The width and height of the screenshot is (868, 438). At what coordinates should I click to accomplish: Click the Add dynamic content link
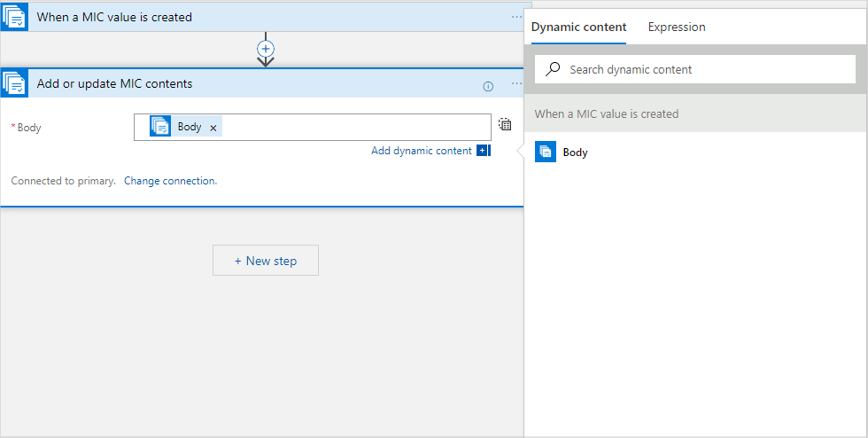[421, 151]
